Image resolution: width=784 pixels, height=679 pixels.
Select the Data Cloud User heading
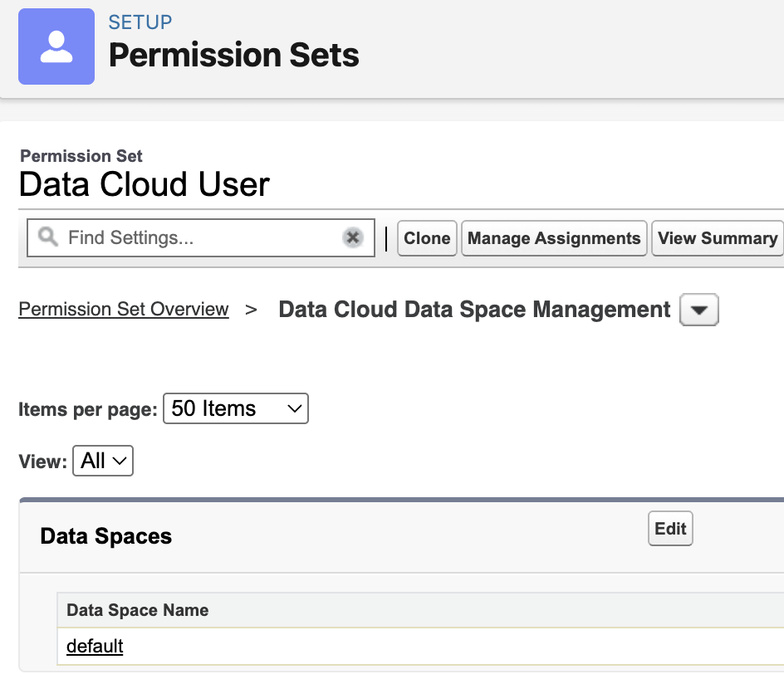[x=145, y=183]
